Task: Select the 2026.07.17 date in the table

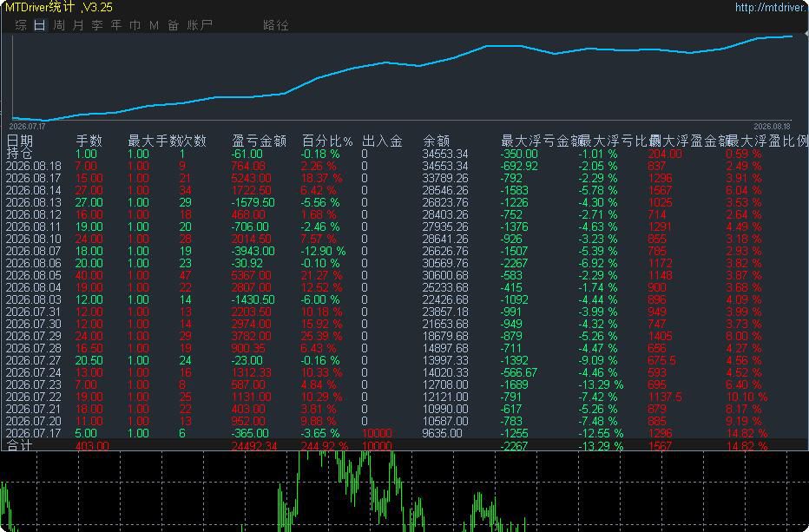Action: (34, 433)
